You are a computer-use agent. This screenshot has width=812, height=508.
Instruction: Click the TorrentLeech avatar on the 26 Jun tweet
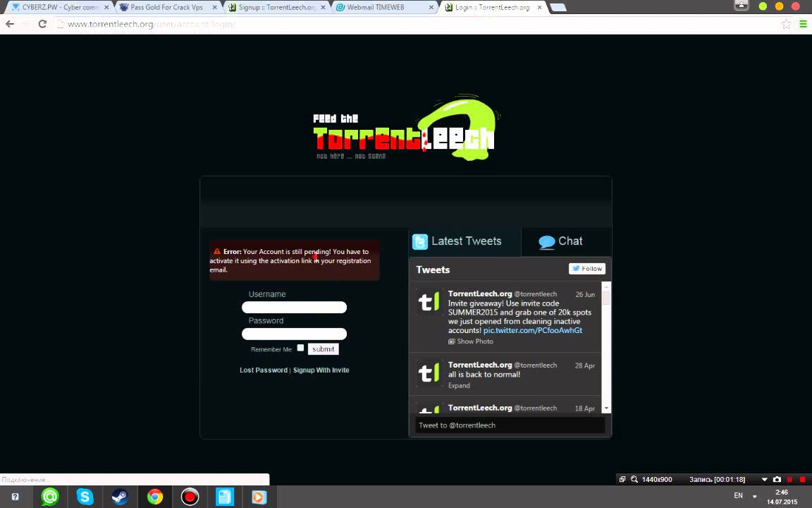pyautogui.click(x=429, y=302)
